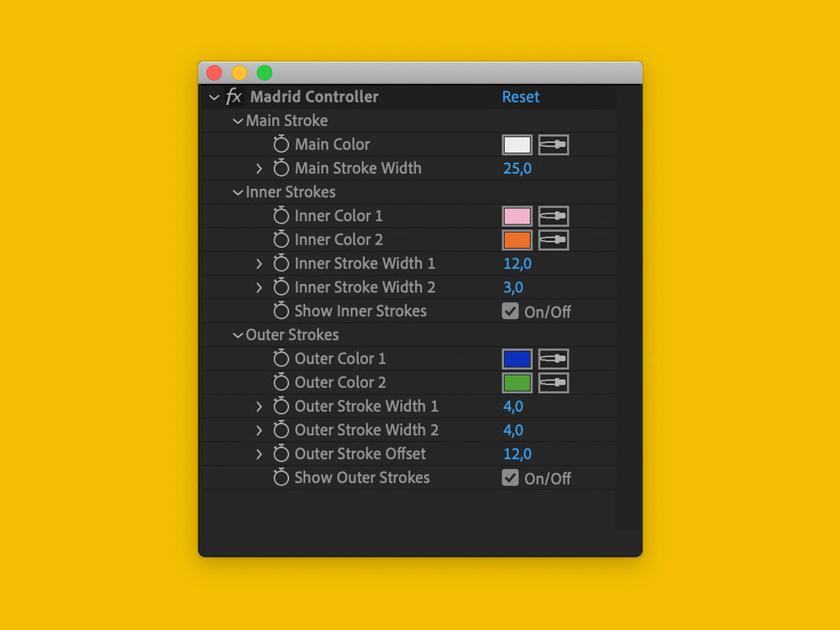
Task: Click the fx icon of Madrid Controller
Action: (x=234, y=97)
